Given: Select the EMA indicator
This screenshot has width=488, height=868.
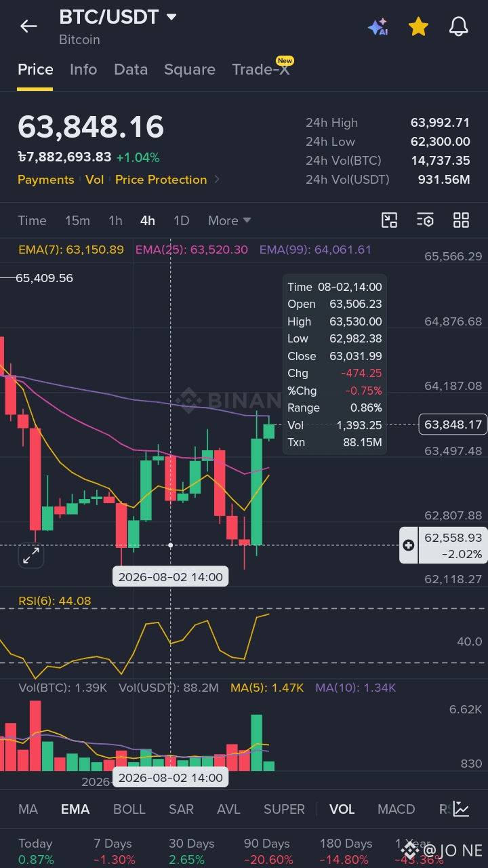Looking at the screenshot, I should click(75, 809).
